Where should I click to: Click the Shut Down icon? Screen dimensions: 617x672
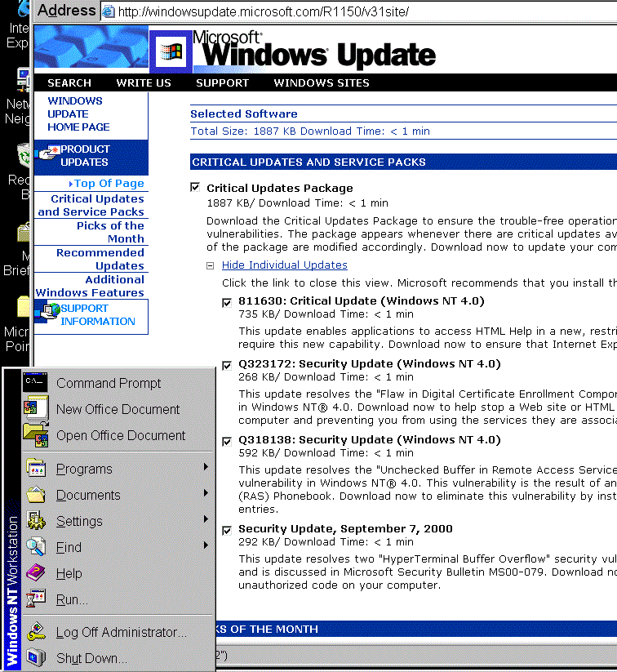pyautogui.click(x=34, y=658)
